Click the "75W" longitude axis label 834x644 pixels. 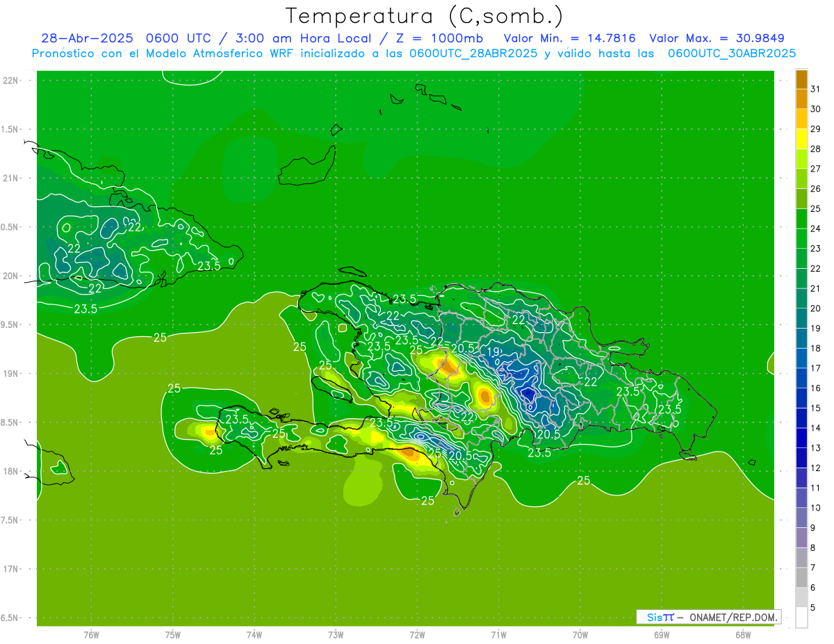tap(173, 634)
